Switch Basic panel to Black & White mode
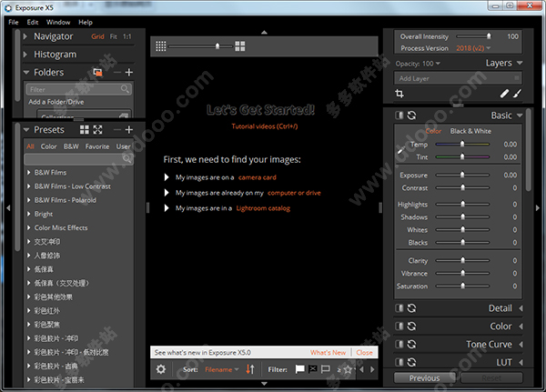The width and height of the screenshot is (546, 392). (x=470, y=131)
